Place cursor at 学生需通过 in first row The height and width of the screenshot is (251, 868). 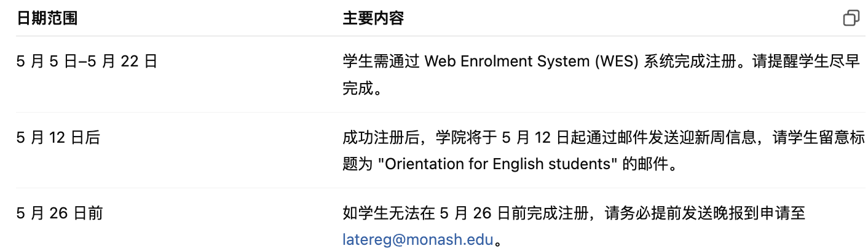coord(381,62)
